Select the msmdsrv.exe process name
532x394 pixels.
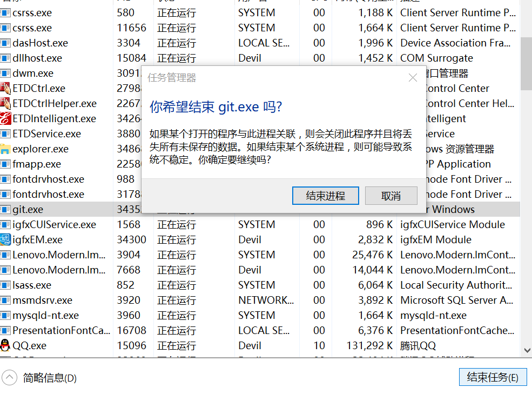tap(43, 300)
